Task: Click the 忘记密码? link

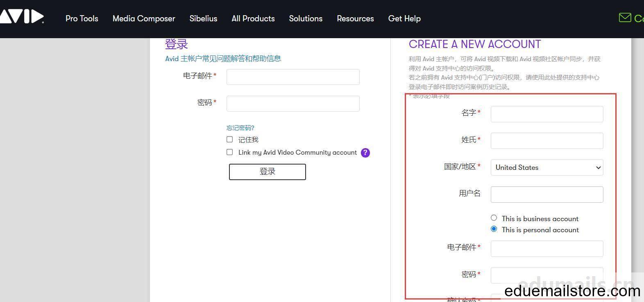Action: [x=240, y=128]
